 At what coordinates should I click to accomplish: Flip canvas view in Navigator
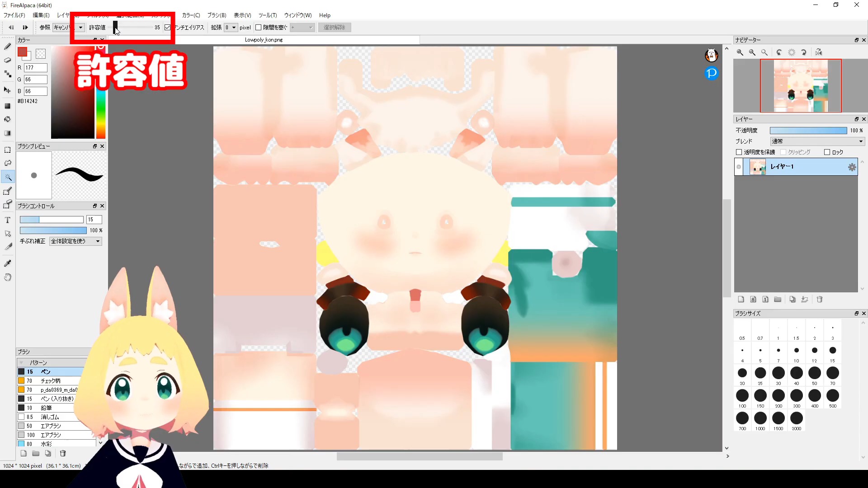[819, 52]
